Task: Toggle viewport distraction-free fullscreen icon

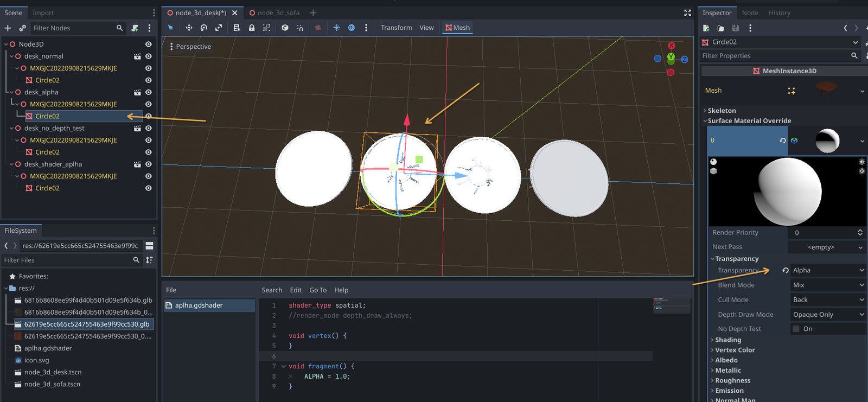Action: tap(687, 12)
